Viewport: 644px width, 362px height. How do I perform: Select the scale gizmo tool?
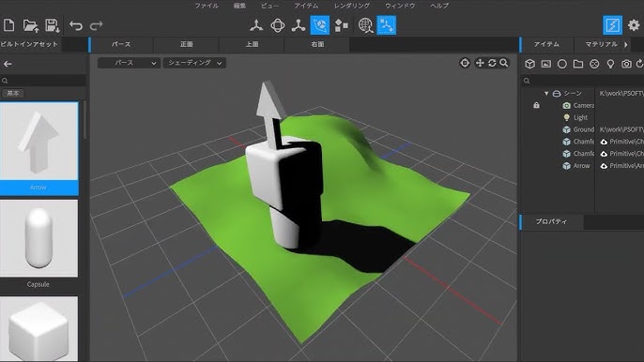tap(299, 25)
